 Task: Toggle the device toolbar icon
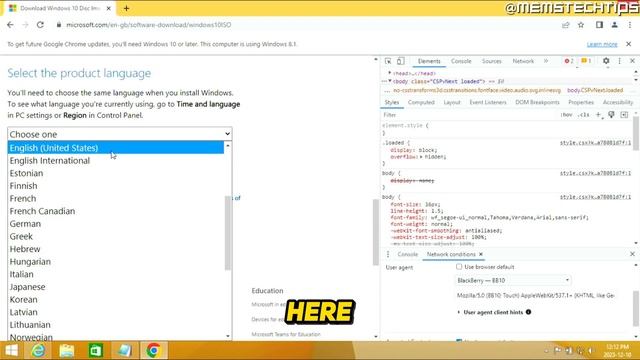coord(400,61)
